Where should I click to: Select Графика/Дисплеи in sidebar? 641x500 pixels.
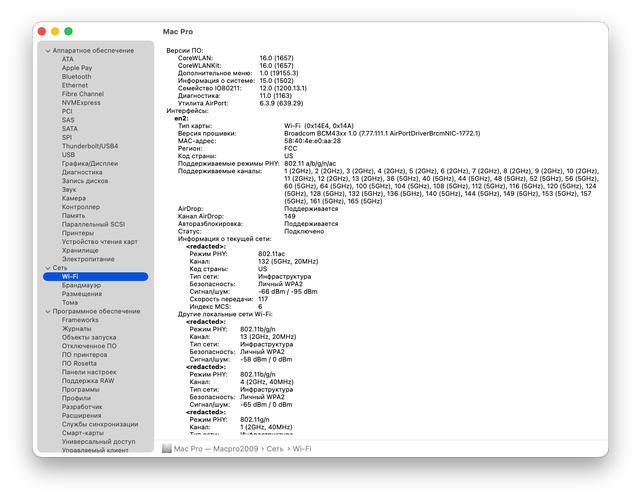coord(90,164)
